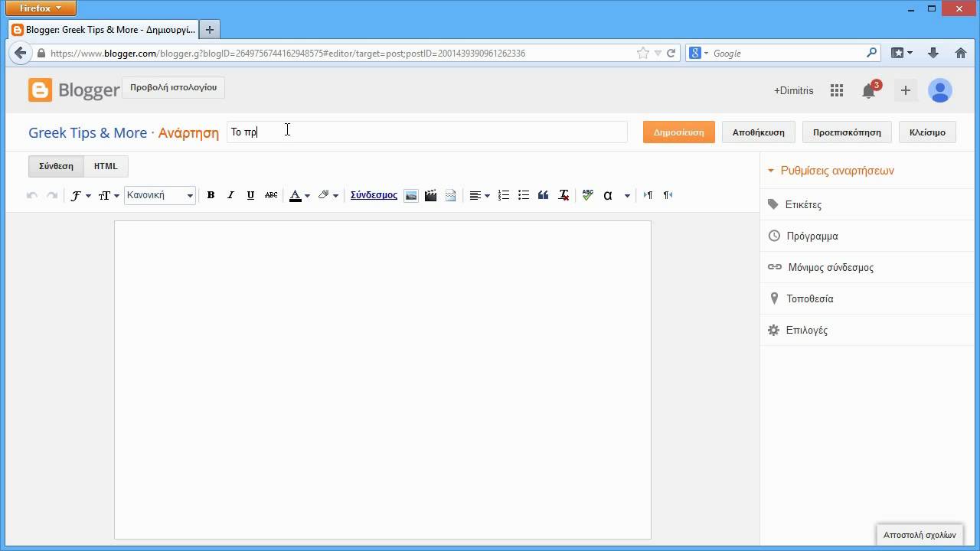Open the font family dropdown
Screen dimensions: 980x551
pos(80,195)
